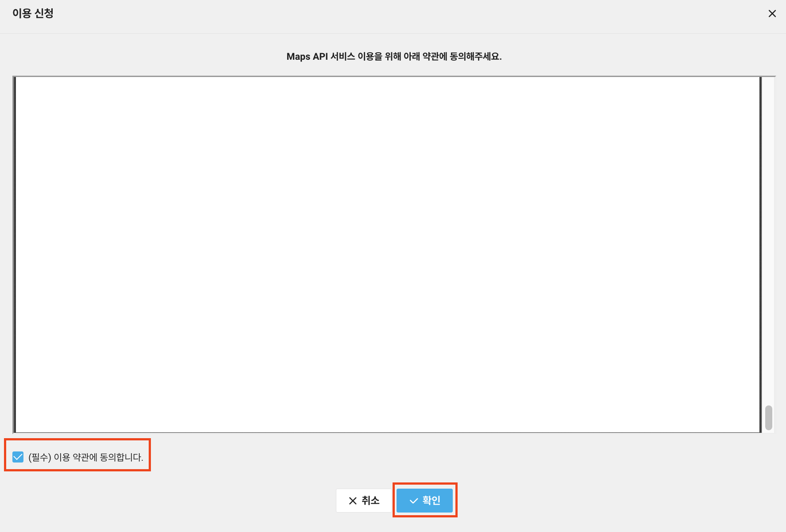Click the terms scrollbar thumb
Viewport: 786px width, 532px height.
pos(768,417)
